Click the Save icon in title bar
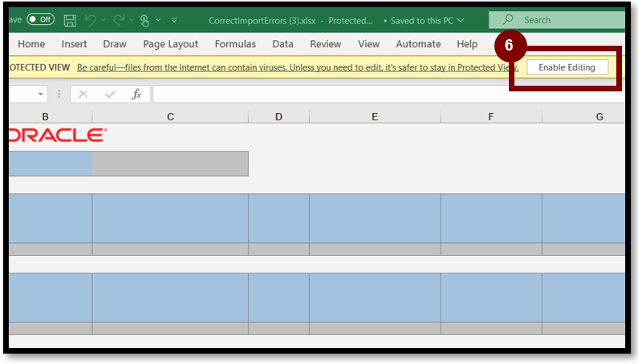 coord(70,20)
